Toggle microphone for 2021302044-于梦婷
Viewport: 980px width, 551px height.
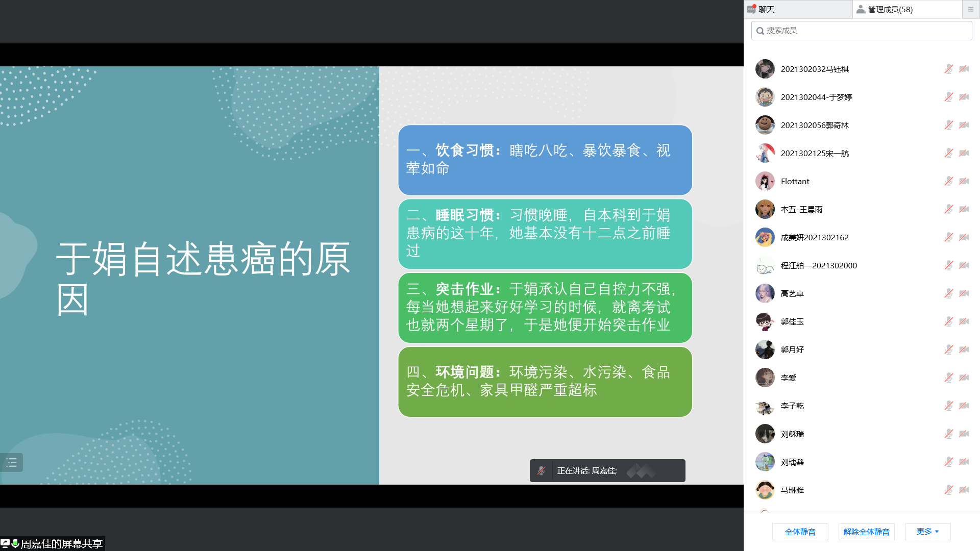tap(948, 97)
